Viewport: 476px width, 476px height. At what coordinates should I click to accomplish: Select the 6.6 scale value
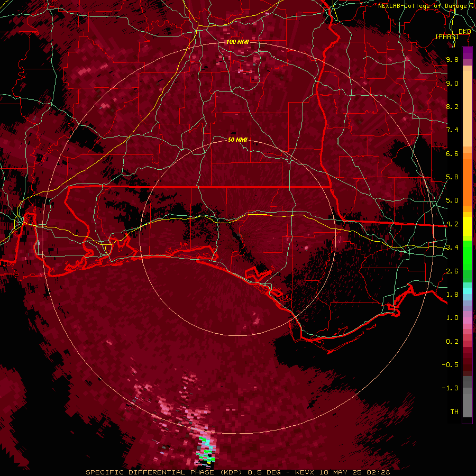(x=452, y=153)
